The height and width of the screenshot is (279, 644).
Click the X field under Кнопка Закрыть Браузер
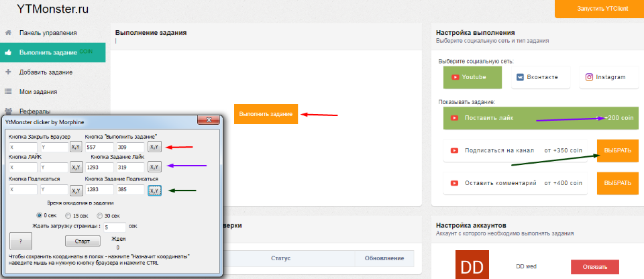pos(23,147)
